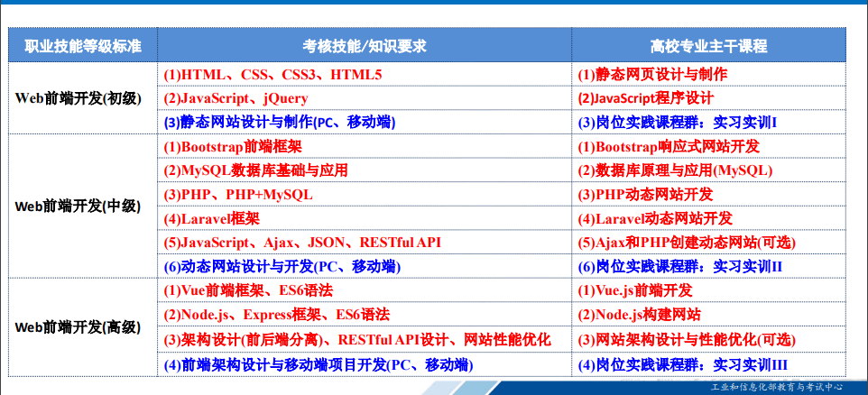The height and width of the screenshot is (395, 868).
Task: Click the cell (3)岗位实践课程群：实习实训I
Action: 708,122
